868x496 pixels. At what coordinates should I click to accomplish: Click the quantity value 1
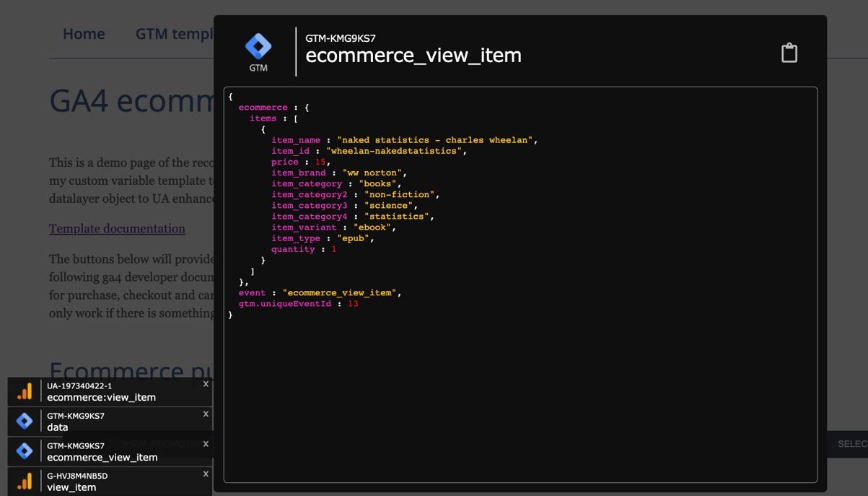[x=334, y=249]
